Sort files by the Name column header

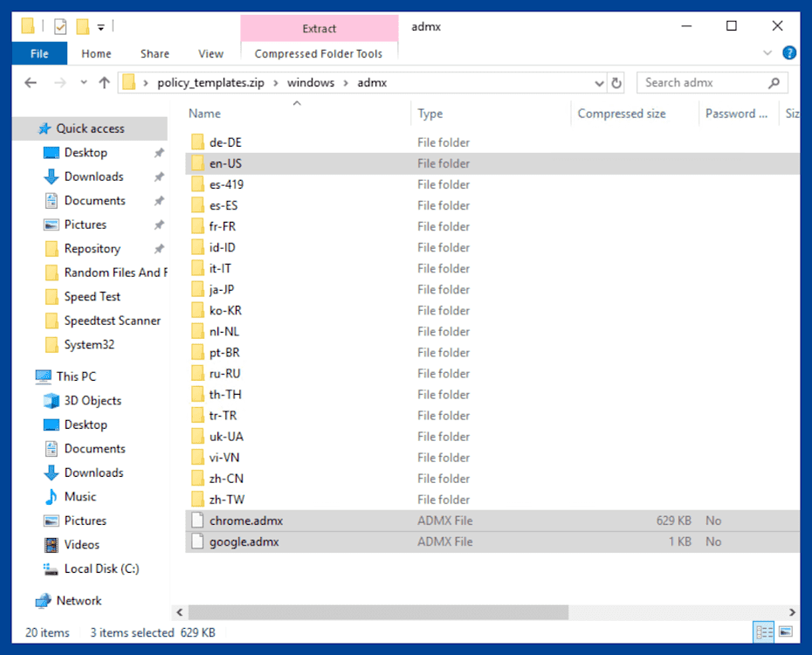(203, 114)
